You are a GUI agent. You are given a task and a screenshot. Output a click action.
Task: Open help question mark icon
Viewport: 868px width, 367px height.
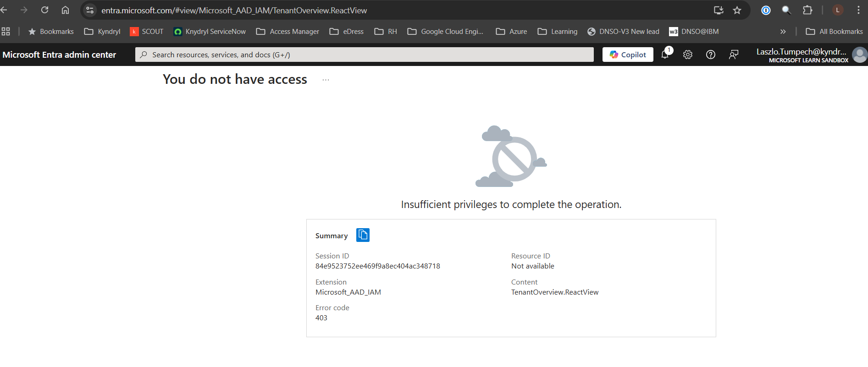711,55
